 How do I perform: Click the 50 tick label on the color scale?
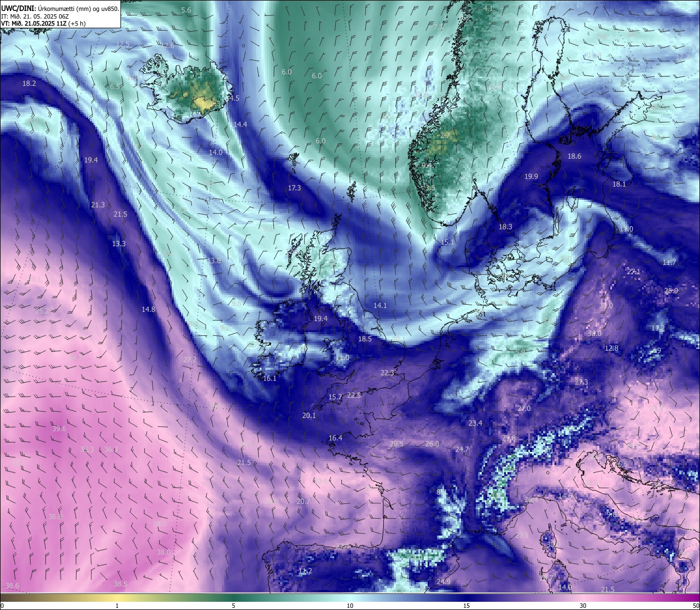(695, 606)
